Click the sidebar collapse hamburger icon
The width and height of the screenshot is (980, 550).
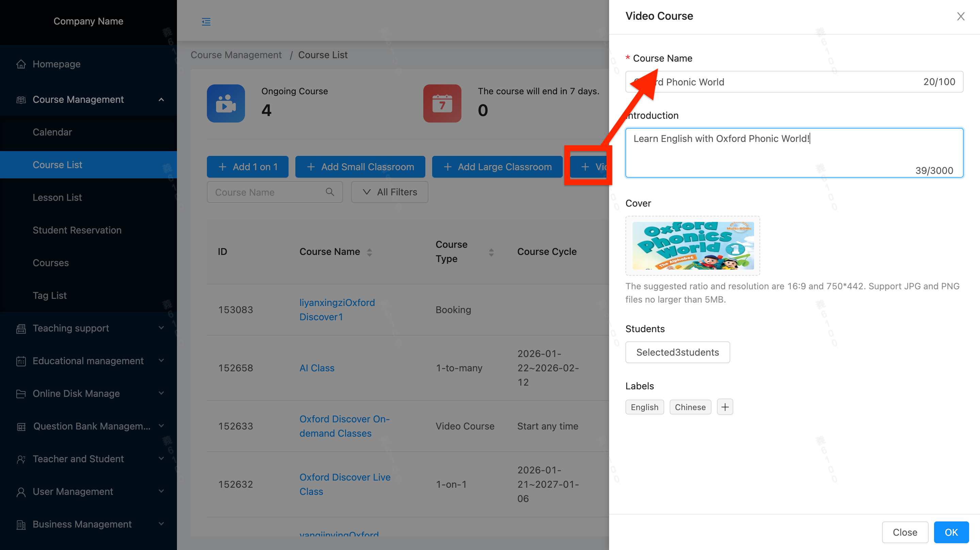206,22
